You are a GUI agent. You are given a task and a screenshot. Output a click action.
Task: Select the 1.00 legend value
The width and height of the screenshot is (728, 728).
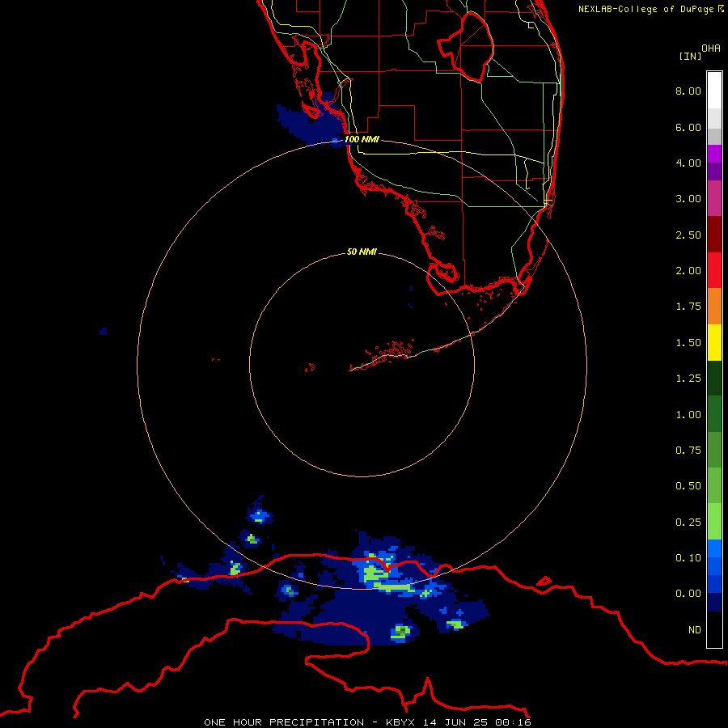688,415
